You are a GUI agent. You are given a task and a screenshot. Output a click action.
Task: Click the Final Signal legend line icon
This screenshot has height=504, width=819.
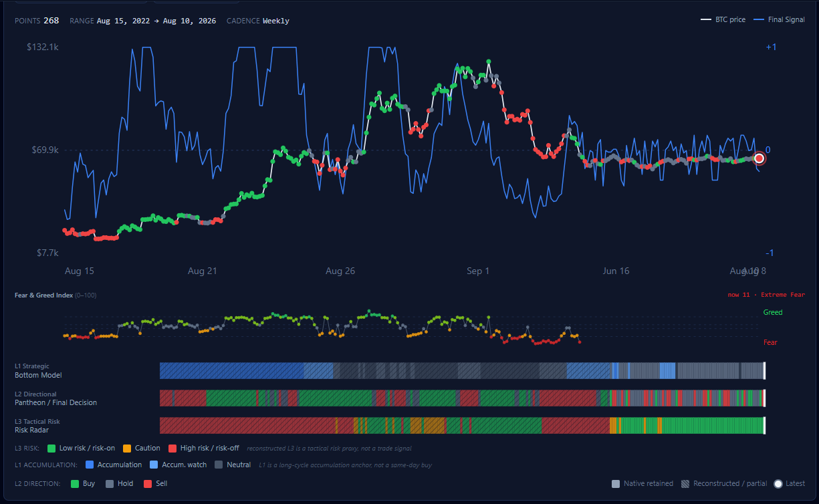758,20
